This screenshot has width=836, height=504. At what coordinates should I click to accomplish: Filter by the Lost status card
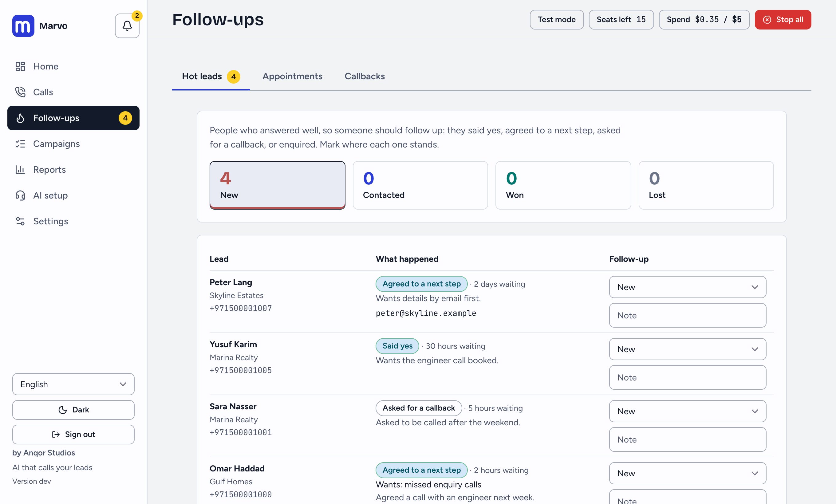(x=706, y=185)
